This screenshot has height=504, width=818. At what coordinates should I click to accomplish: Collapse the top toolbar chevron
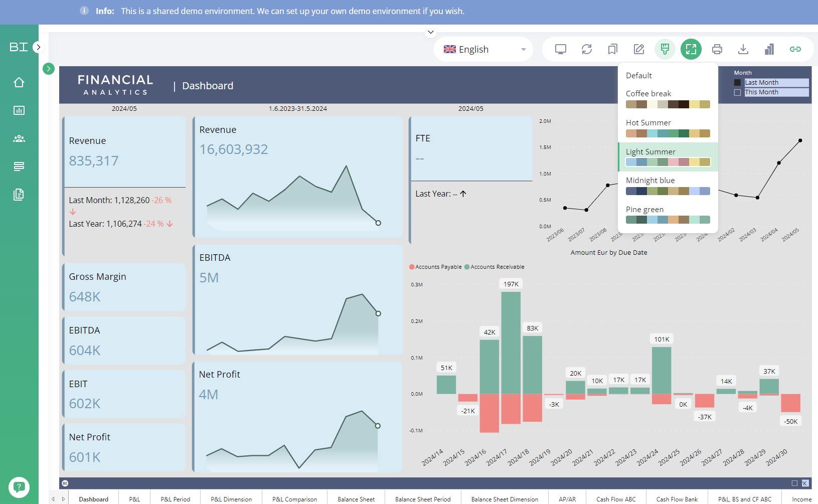(x=430, y=33)
